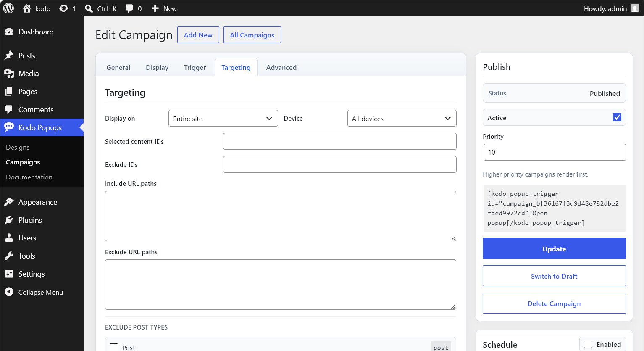Open the Ctrl+K search icon
Image resolution: width=644 pixels, height=351 pixels.
89,8
